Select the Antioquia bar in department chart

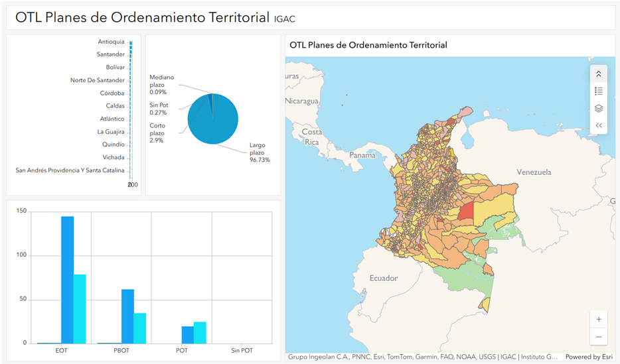coord(131,42)
